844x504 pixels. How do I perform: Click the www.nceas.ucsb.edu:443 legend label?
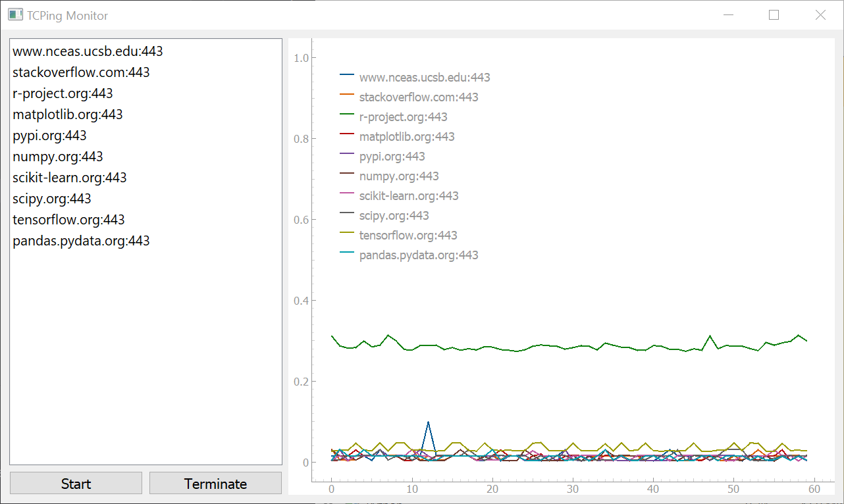(x=425, y=78)
